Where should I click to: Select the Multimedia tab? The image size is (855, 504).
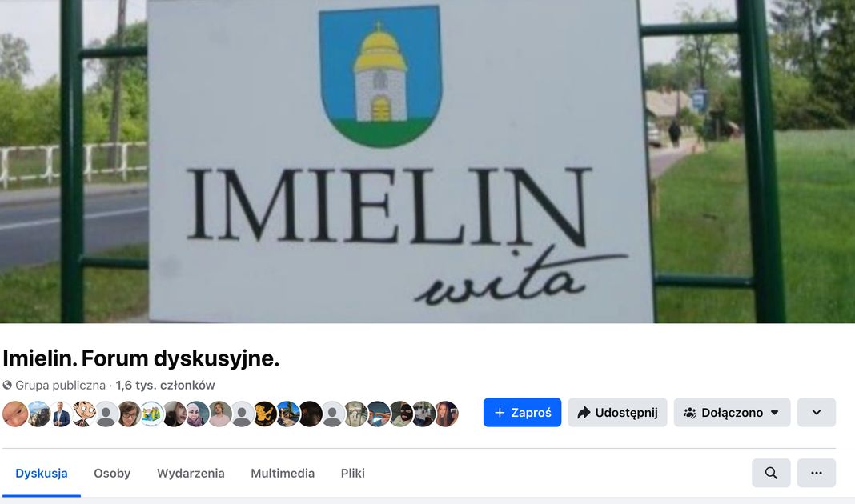(x=283, y=473)
